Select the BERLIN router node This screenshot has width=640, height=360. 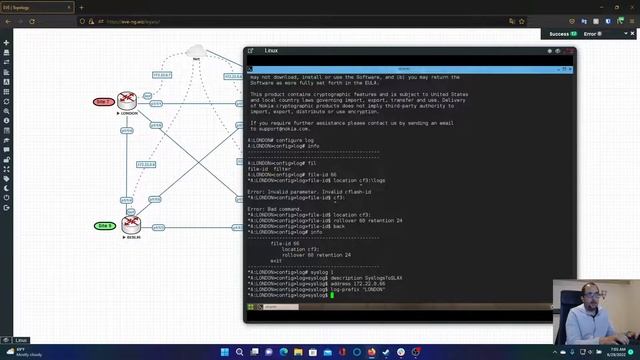pos(131,225)
